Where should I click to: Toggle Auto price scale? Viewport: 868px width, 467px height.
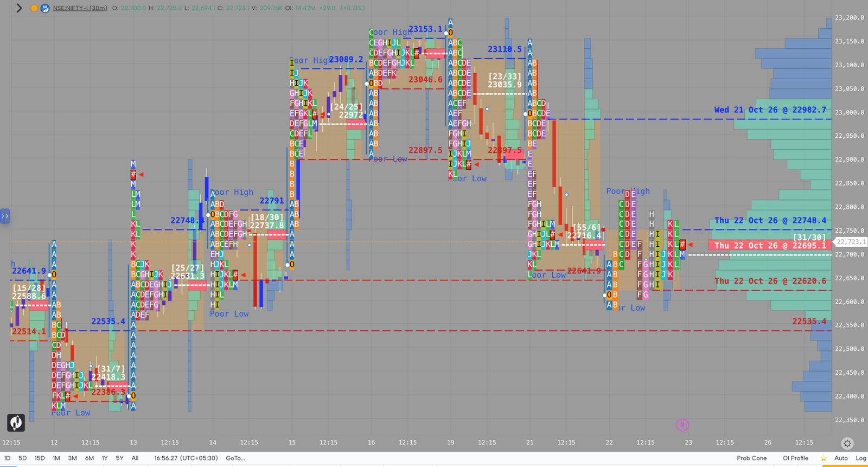[841, 458]
